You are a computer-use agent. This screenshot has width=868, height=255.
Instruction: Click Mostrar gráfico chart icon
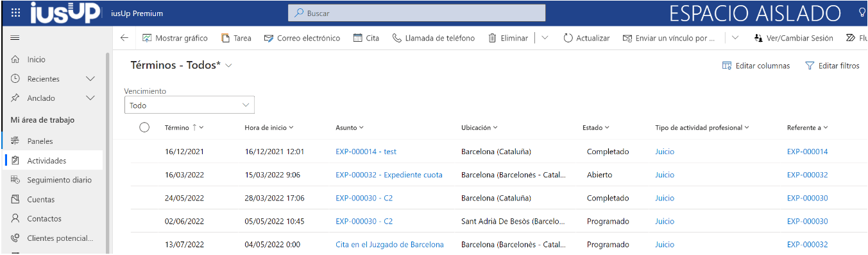click(147, 38)
